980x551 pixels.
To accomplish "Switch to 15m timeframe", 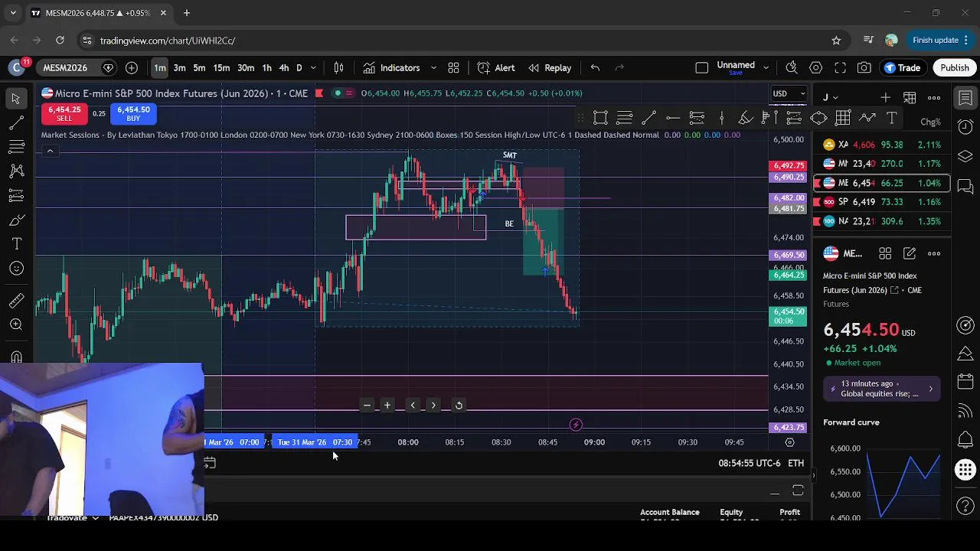I will tap(221, 67).
